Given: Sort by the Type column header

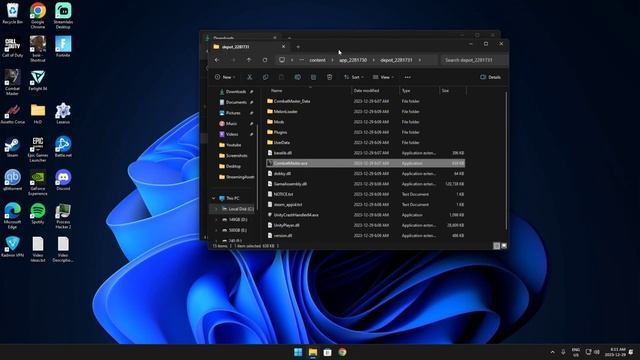Looking at the screenshot, I should (x=419, y=91).
